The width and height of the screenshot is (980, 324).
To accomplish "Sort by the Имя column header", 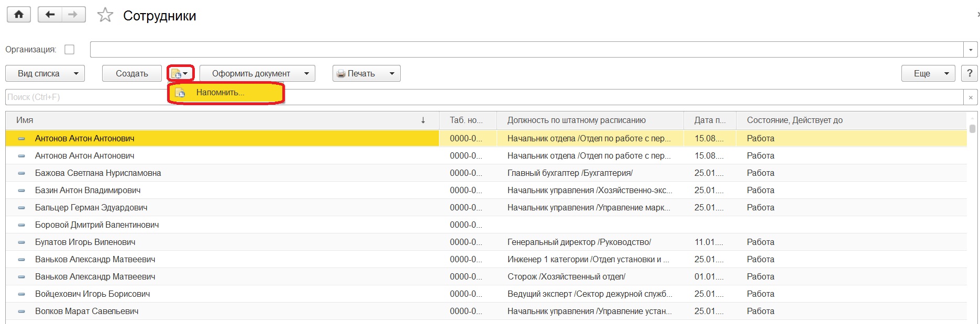I will [x=222, y=120].
